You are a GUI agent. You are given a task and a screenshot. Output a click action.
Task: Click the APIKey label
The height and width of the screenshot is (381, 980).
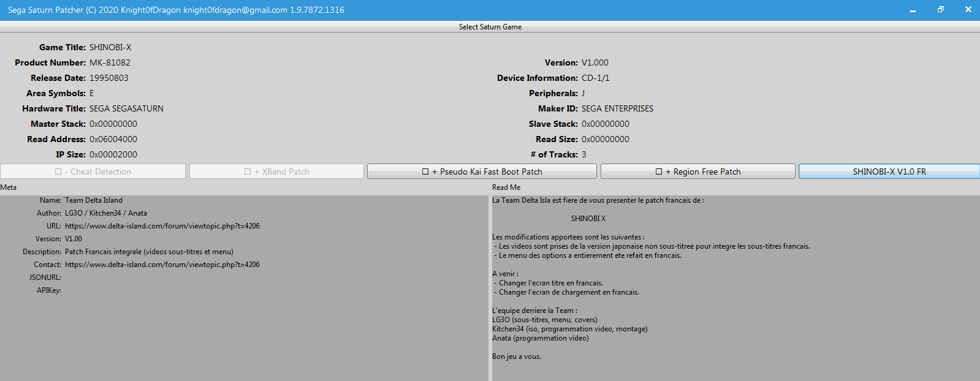pyautogui.click(x=49, y=290)
